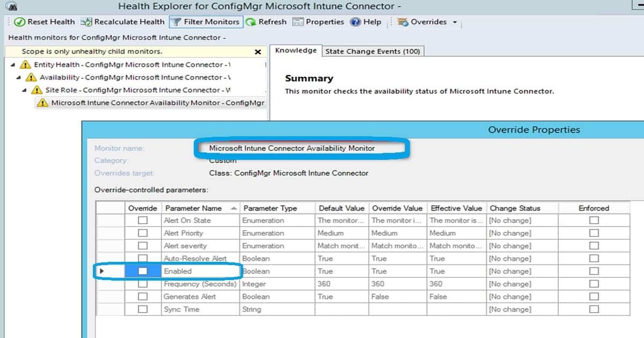Image resolution: width=644 pixels, height=338 pixels.
Task: Check Override for Alert Priority
Action: (x=143, y=233)
